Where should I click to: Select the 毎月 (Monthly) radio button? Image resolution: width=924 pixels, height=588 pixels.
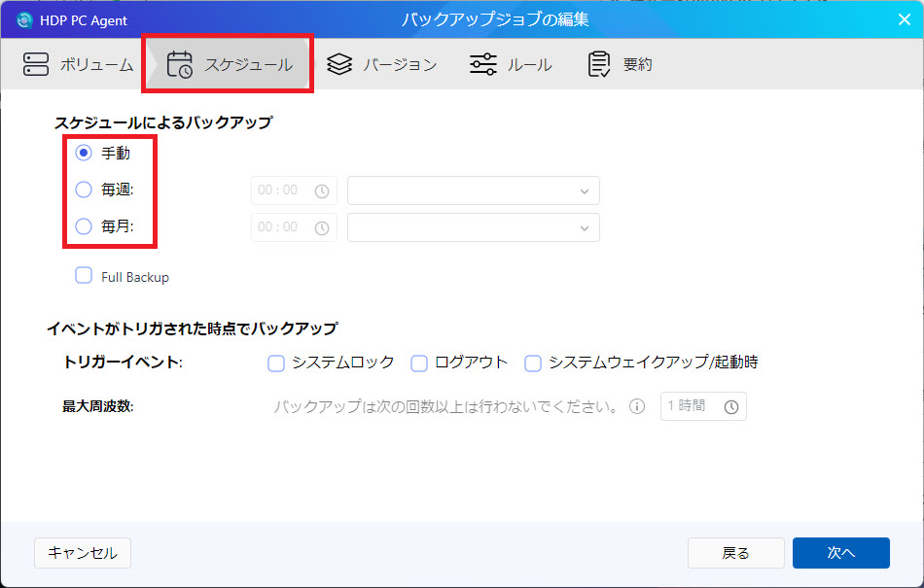point(84,226)
